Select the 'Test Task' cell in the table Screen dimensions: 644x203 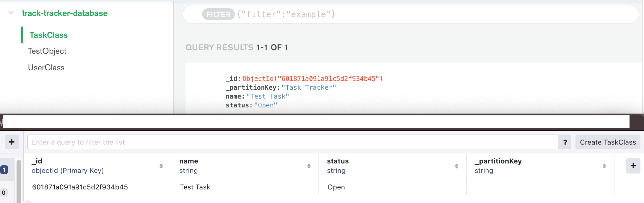[x=196, y=187]
